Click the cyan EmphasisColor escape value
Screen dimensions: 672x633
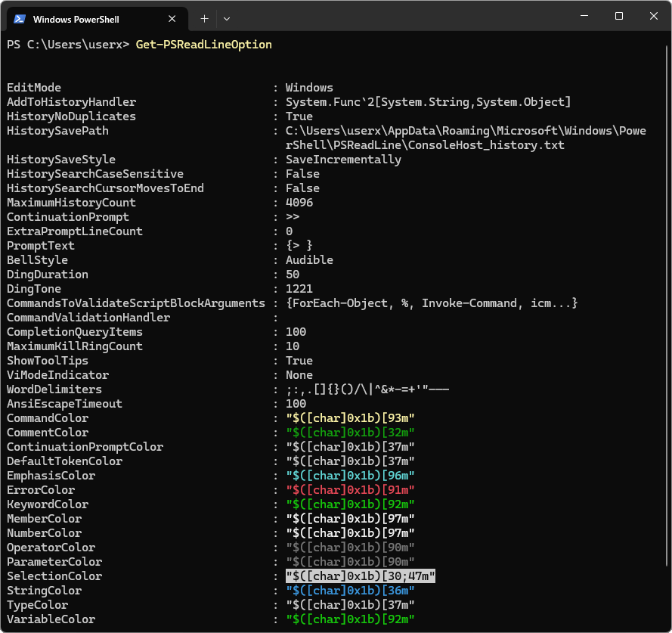pyautogui.click(x=350, y=476)
